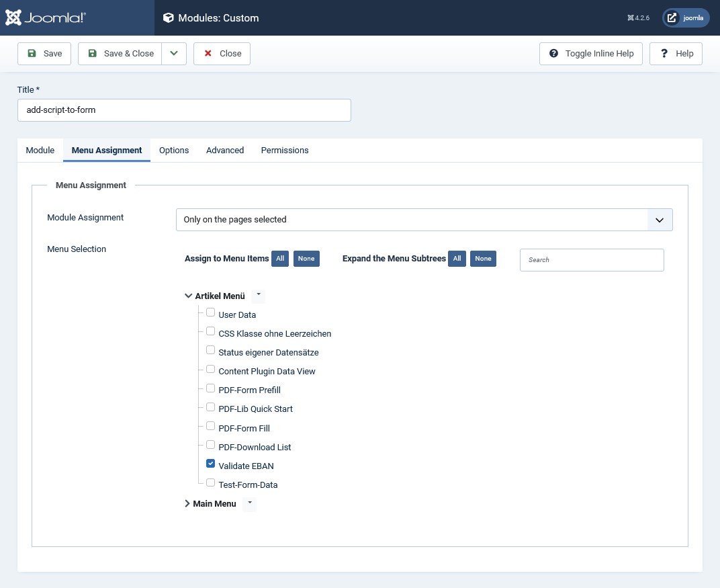Toggle Inline Help on
Screen dimensions: 720x588
(591, 54)
